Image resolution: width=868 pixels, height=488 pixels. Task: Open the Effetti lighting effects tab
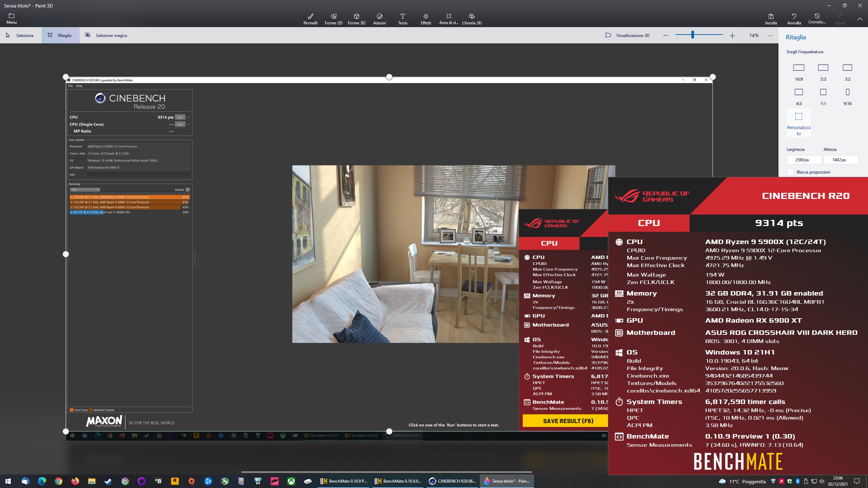(426, 19)
